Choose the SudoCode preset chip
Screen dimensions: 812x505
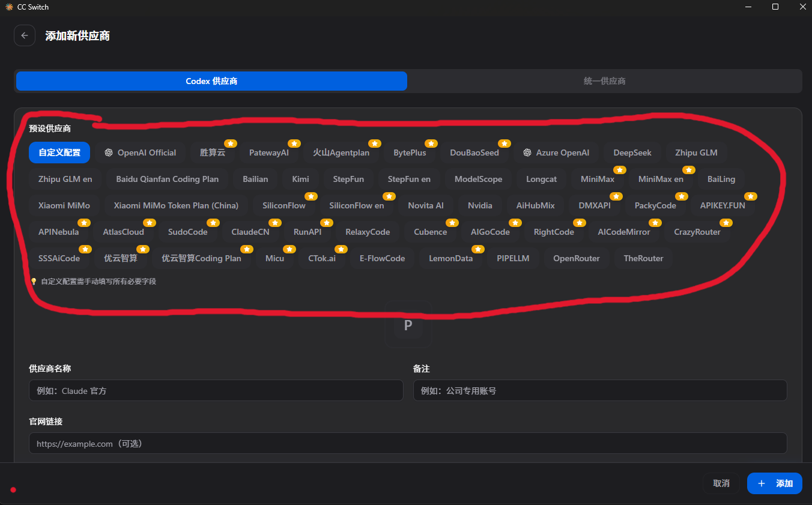point(188,232)
